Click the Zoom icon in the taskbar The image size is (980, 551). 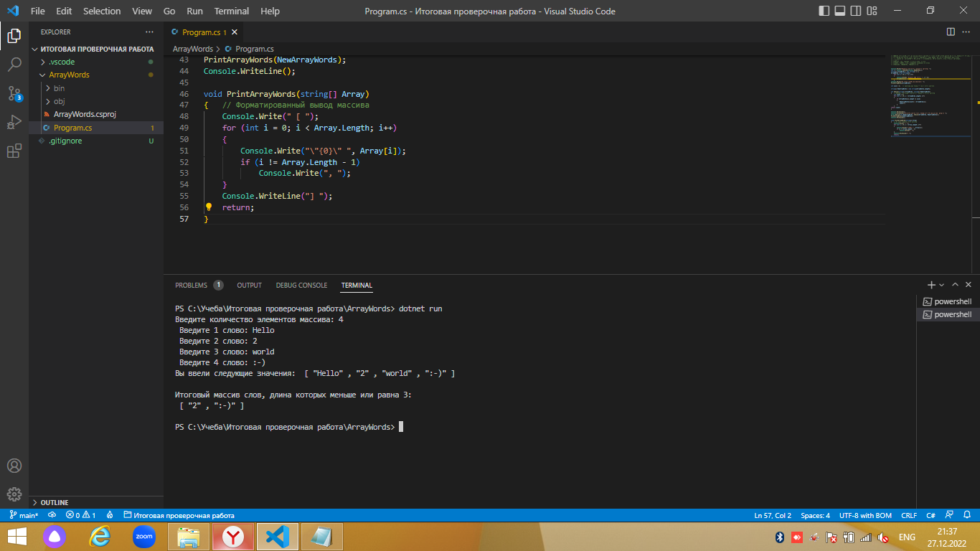[x=144, y=536]
